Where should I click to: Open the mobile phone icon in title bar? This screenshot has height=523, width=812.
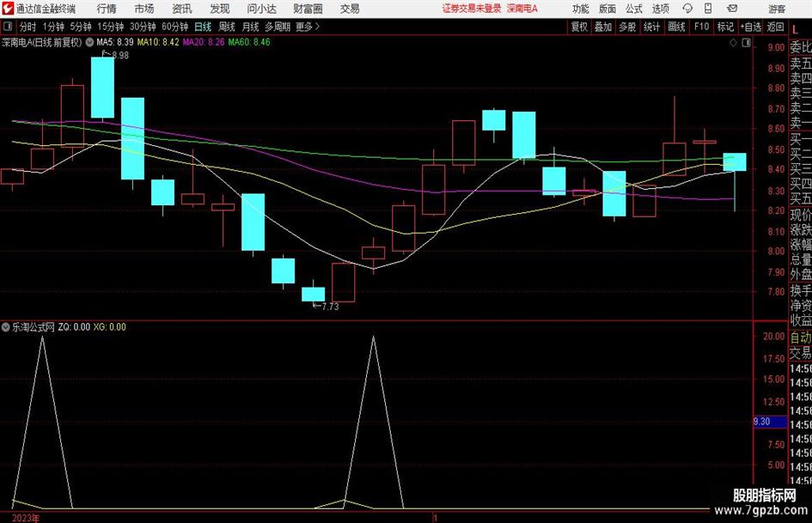708,9
